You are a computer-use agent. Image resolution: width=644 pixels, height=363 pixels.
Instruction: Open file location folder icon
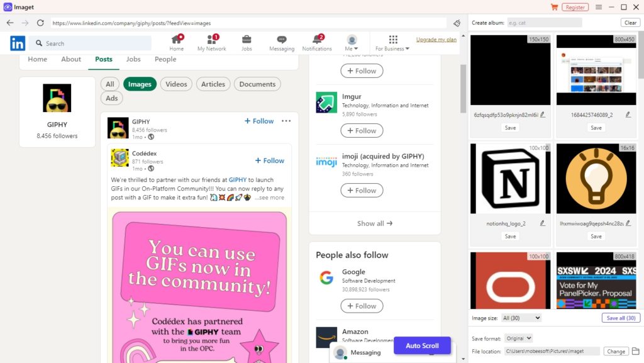635,351
